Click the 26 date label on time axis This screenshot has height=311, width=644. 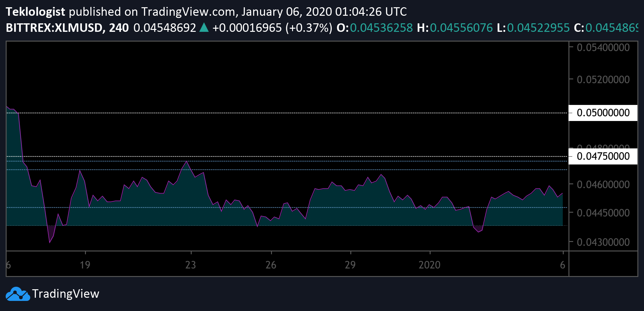pyautogui.click(x=271, y=265)
